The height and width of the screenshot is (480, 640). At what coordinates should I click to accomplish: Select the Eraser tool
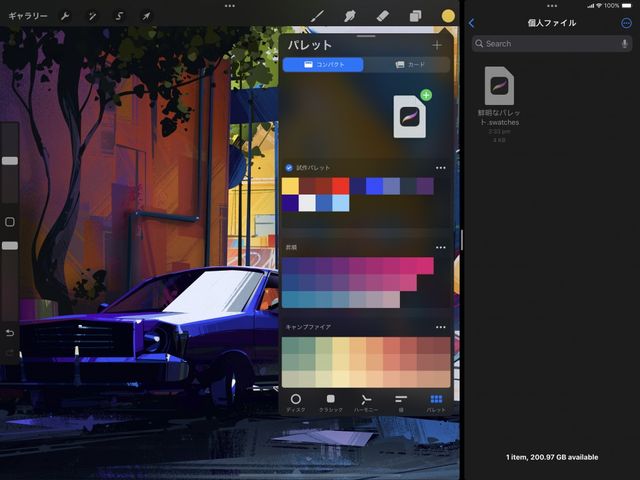(x=382, y=16)
